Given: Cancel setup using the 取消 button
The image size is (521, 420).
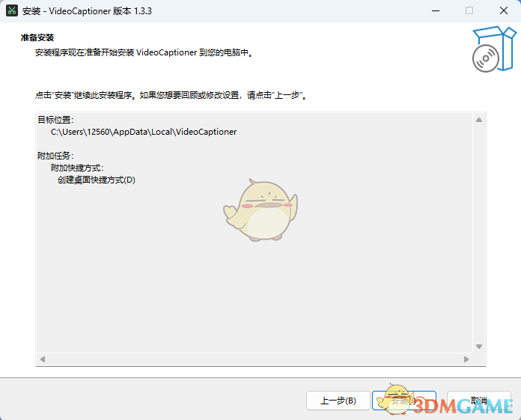Looking at the screenshot, I should pyautogui.click(x=479, y=401).
